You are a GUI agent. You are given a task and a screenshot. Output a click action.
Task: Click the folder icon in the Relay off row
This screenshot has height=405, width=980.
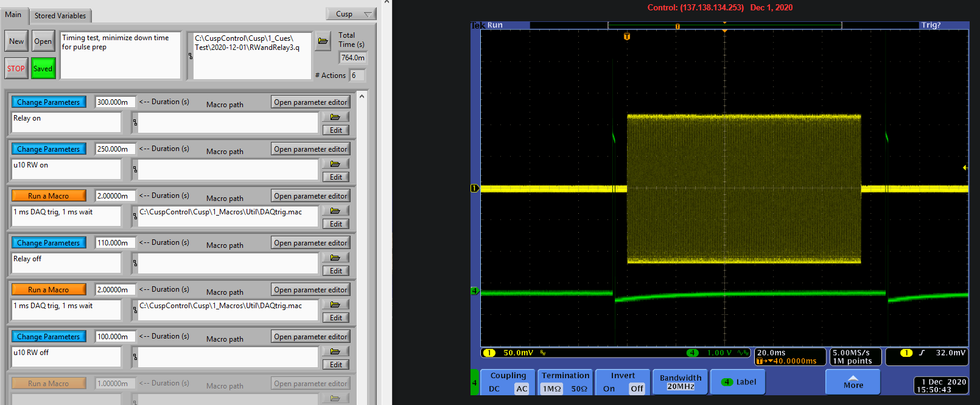click(335, 258)
